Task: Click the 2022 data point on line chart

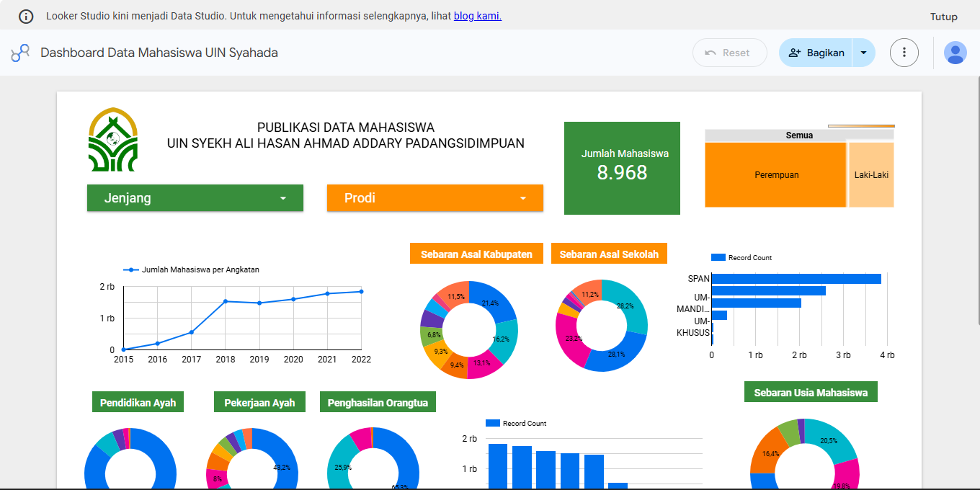Action: coord(361,291)
